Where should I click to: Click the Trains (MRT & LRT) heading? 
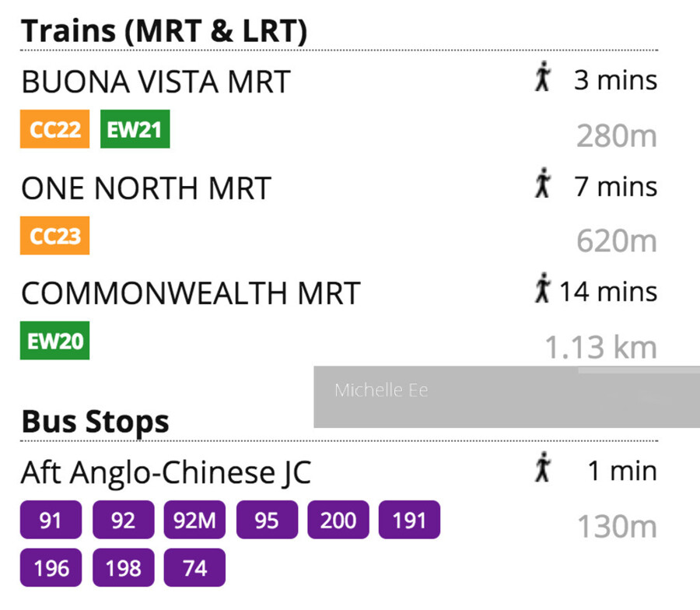click(x=164, y=31)
